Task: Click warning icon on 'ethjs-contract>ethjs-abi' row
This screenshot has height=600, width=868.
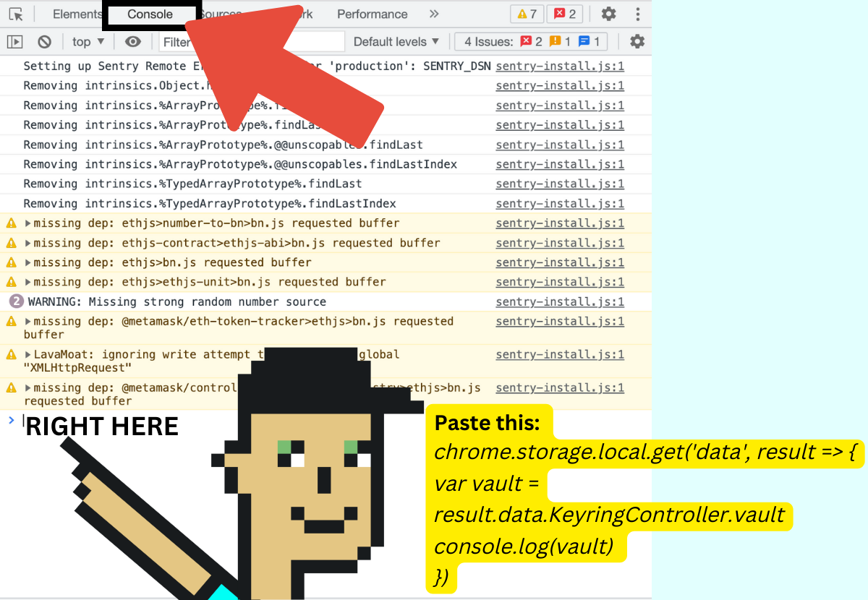Action: 12,243
